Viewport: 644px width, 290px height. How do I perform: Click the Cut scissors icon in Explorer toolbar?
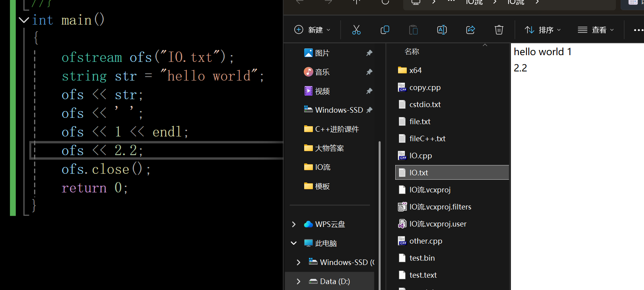tap(356, 30)
